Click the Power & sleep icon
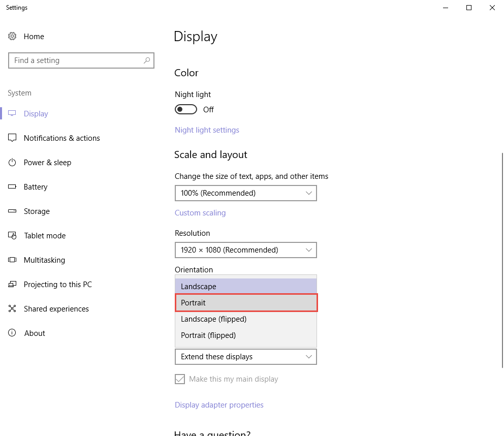This screenshot has height=436, width=504. [x=12, y=162]
